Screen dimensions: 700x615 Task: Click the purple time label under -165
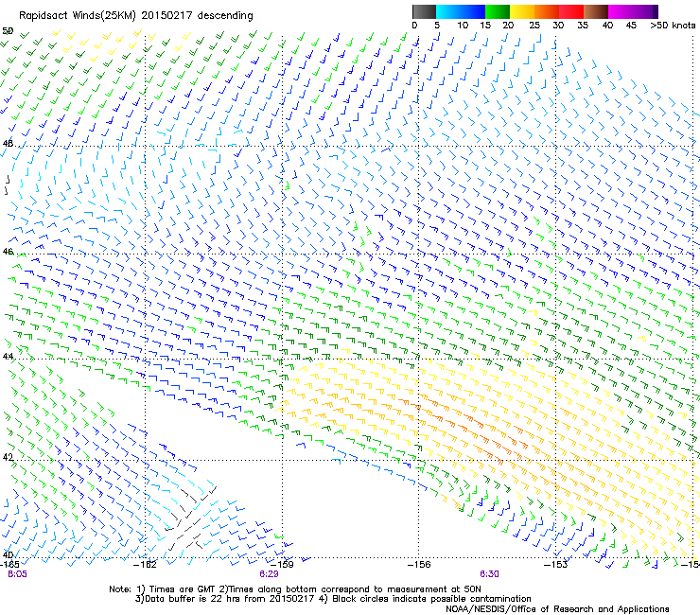pyautogui.click(x=17, y=574)
